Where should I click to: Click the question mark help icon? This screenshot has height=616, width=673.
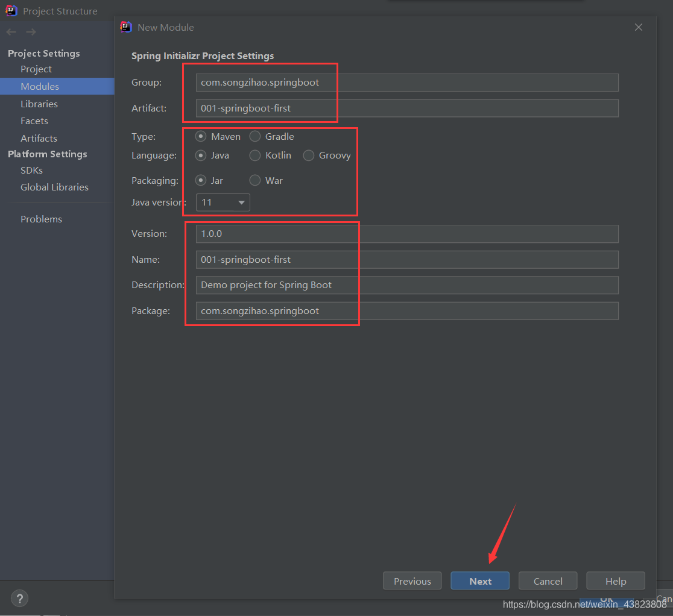pyautogui.click(x=20, y=599)
